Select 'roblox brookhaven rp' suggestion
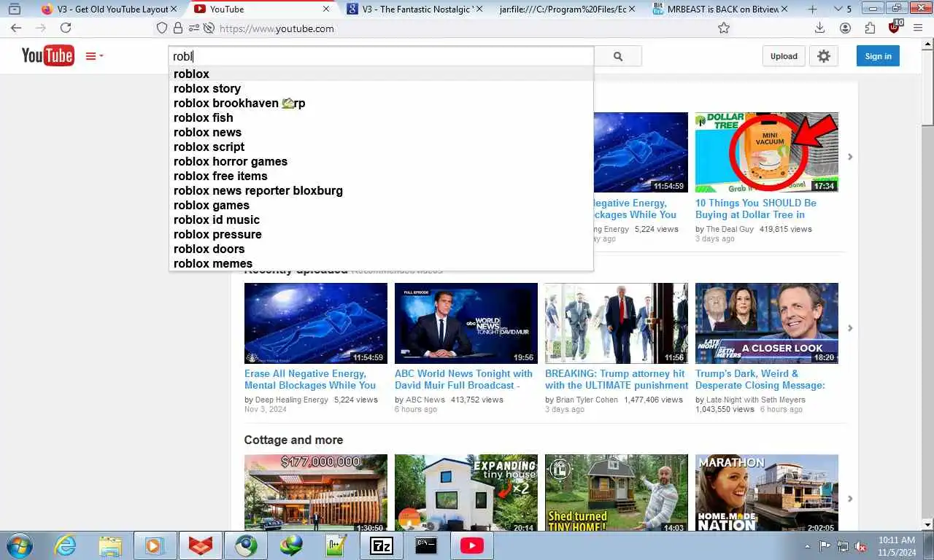 (x=381, y=103)
